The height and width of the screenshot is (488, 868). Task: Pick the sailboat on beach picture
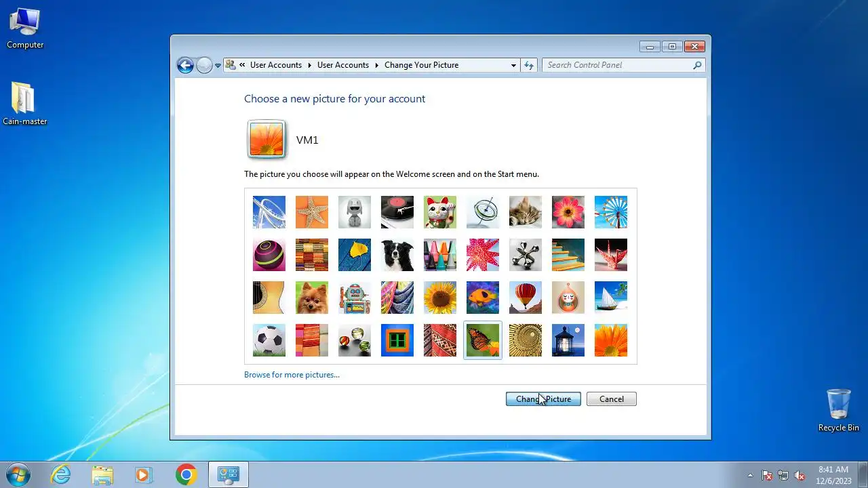(611, 298)
